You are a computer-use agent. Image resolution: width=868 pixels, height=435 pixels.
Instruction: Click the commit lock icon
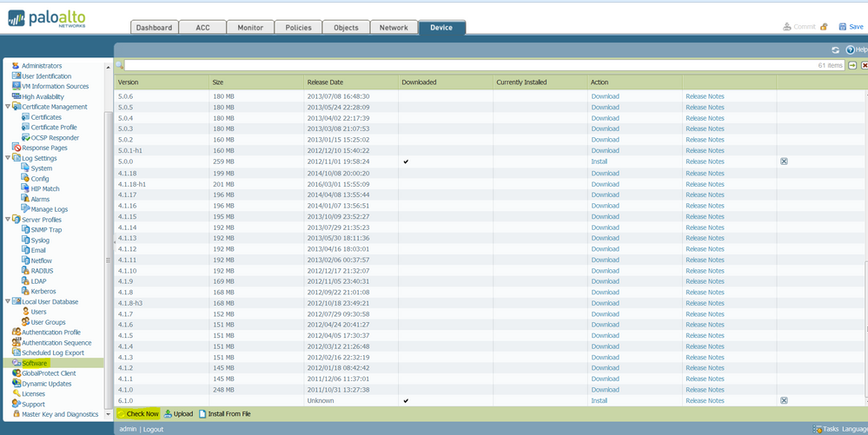point(824,27)
